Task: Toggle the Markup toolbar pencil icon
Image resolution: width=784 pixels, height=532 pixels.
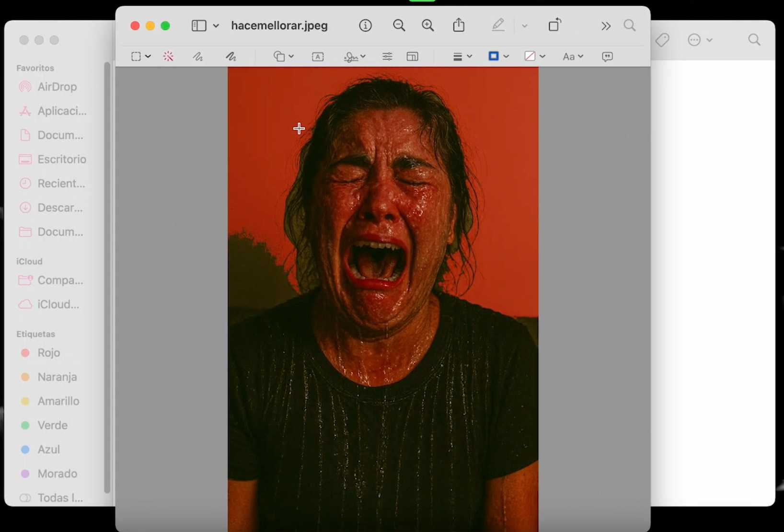Action: 498,25
